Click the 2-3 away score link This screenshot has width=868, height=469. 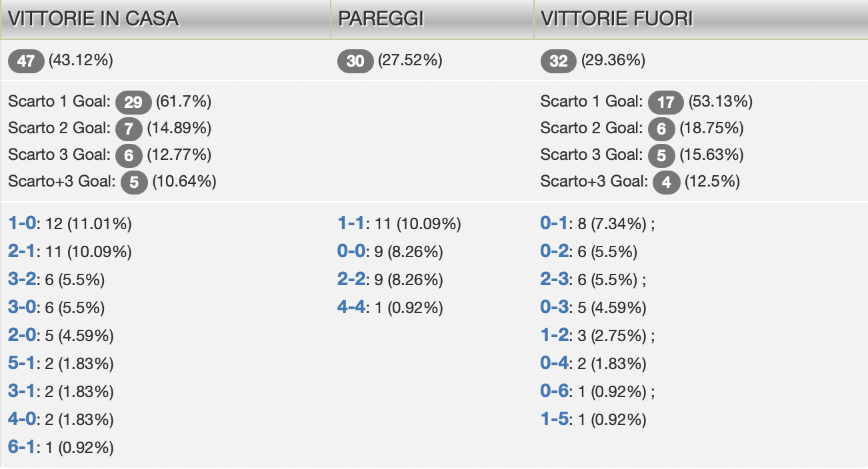click(x=553, y=280)
